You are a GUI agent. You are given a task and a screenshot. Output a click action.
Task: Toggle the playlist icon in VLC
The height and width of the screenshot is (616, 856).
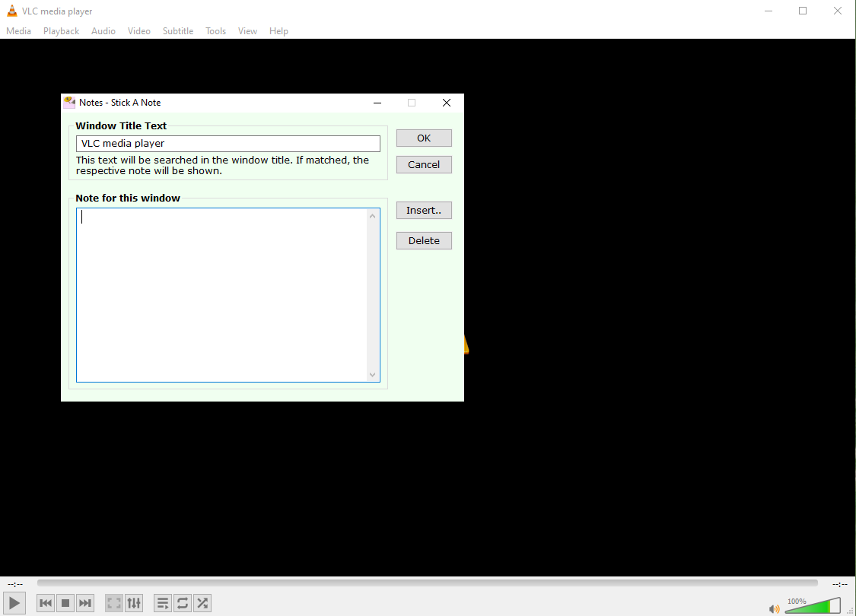(x=163, y=603)
